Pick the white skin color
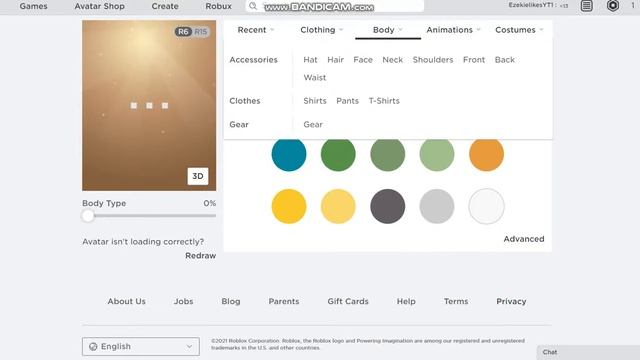The image size is (640, 360). 486,206
